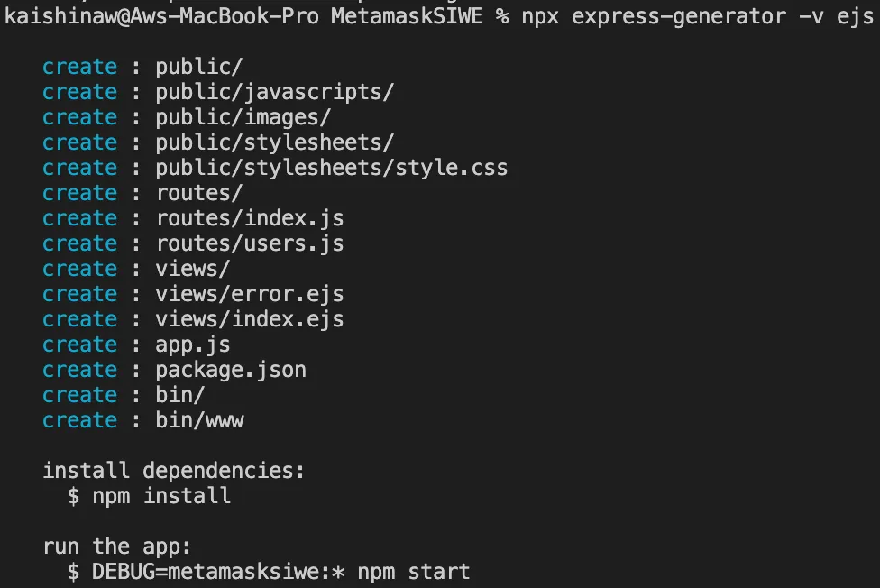
Task: Click the public/stylesheets/ directory line
Action: (274, 142)
